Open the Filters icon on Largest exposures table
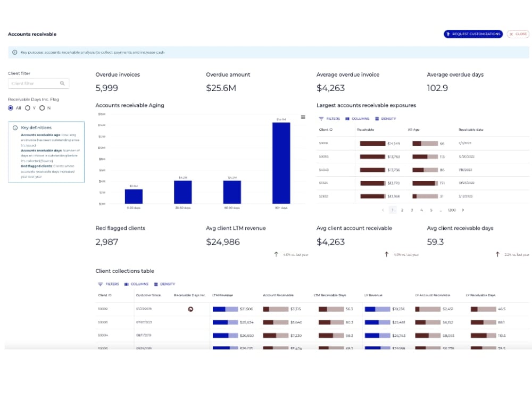This screenshot has width=532, height=399. pyautogui.click(x=321, y=119)
